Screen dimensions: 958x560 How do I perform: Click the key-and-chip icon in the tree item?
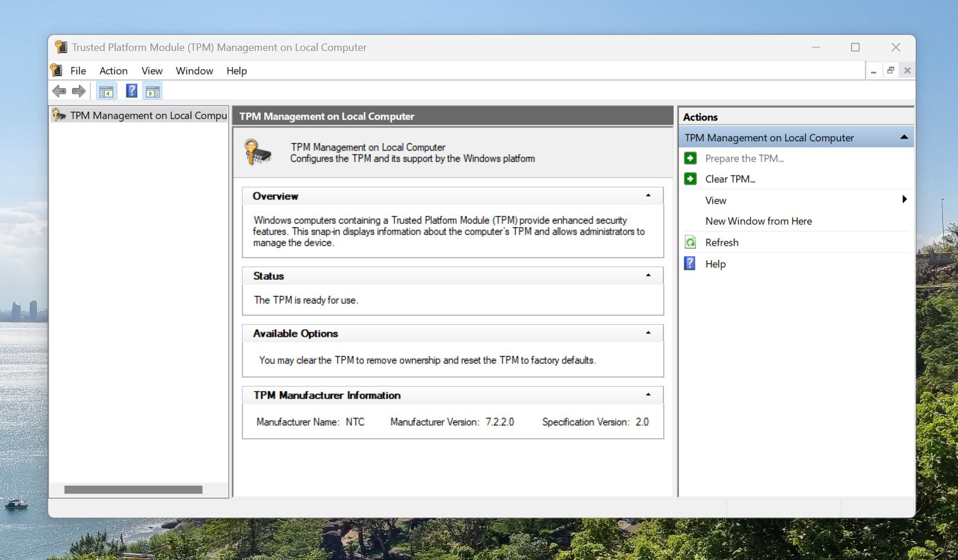59,115
